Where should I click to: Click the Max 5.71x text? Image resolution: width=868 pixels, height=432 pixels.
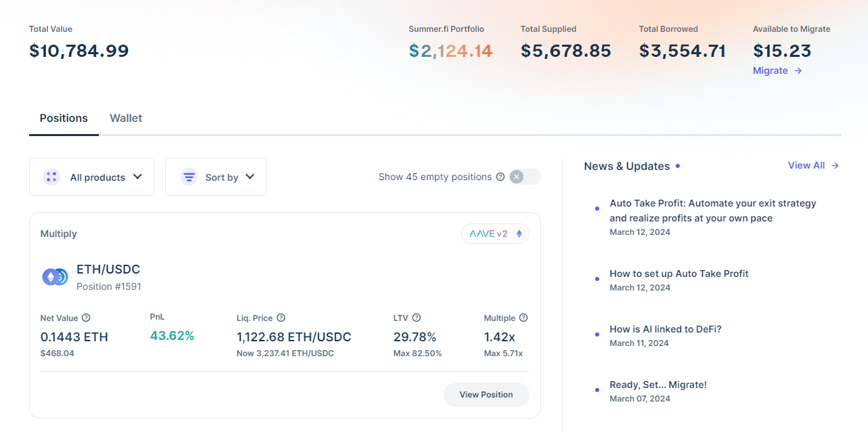(x=503, y=353)
